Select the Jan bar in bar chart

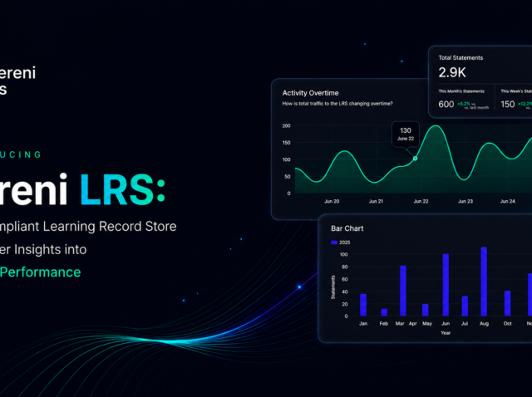(x=363, y=305)
